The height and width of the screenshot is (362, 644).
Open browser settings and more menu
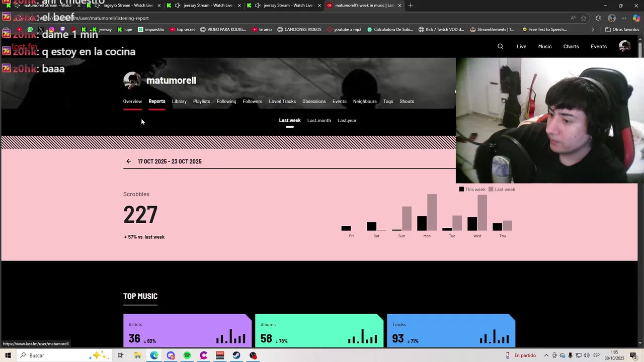(x=624, y=18)
